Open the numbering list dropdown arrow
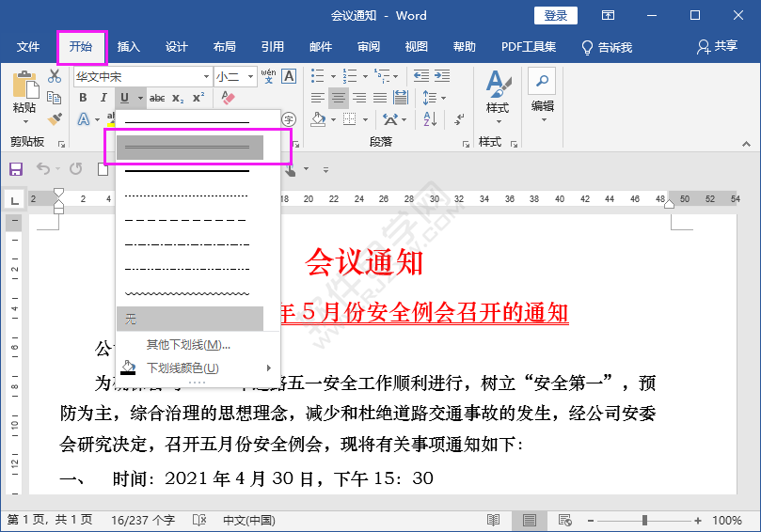 (x=365, y=76)
